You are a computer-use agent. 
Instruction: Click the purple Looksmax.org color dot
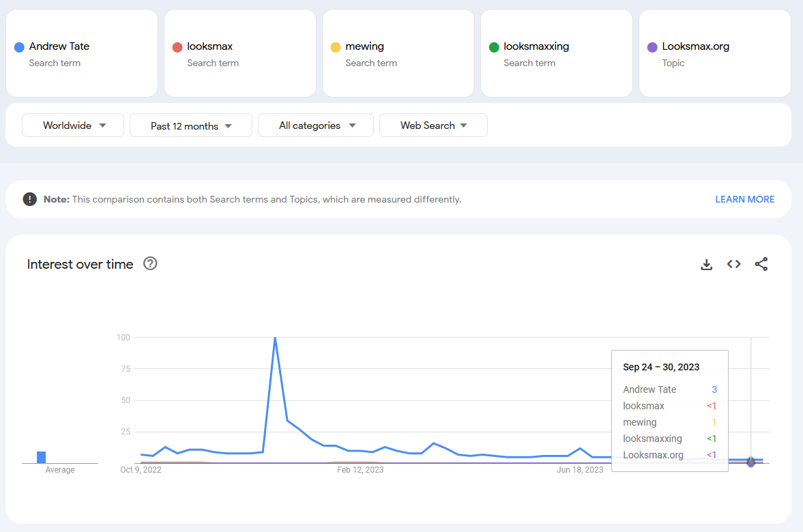tap(652, 47)
